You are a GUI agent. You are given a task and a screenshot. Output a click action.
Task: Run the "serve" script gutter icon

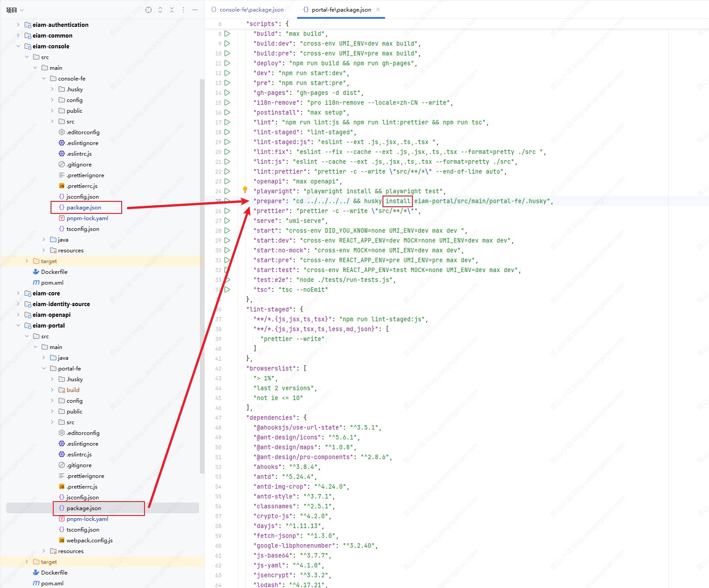click(227, 221)
